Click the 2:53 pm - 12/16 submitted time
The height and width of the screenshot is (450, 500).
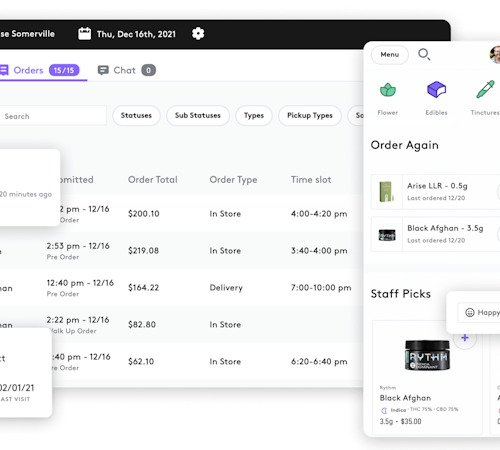78,246
